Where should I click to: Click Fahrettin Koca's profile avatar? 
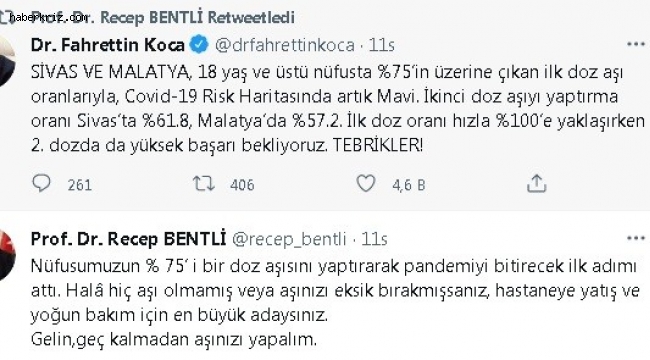[6, 61]
